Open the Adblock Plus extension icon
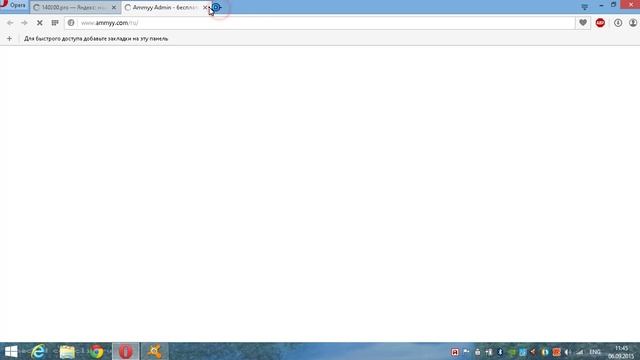 coord(600,23)
